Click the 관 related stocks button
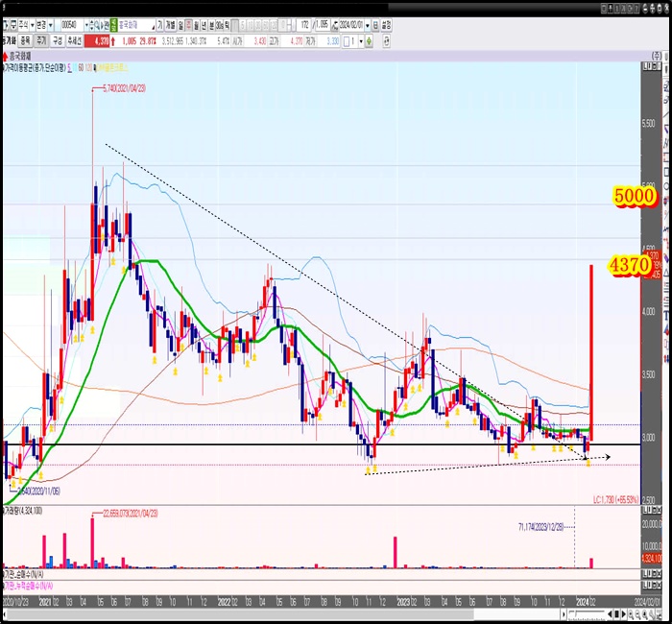This screenshot has height=624, width=672. tap(106, 25)
